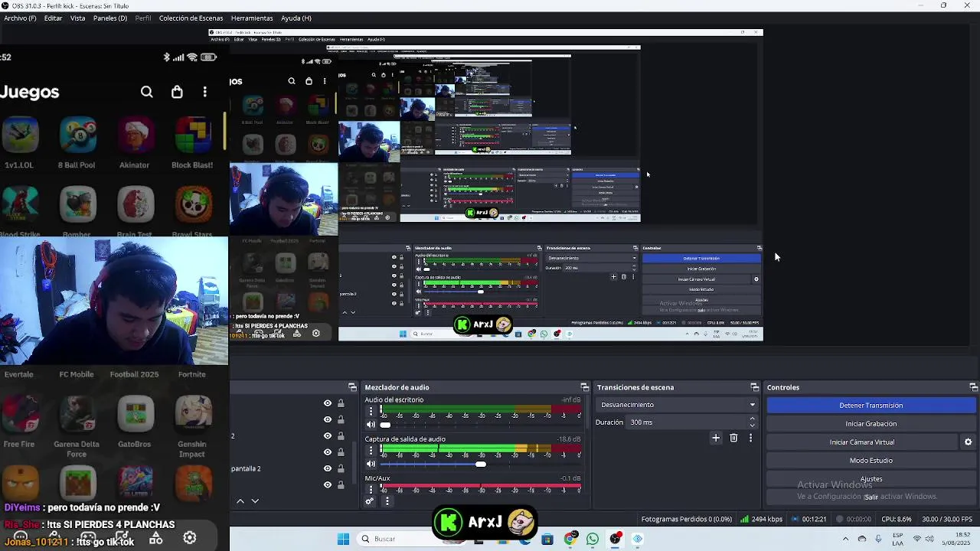Open Colección de Escenas menu
The height and width of the screenshot is (551, 980).
(x=191, y=18)
